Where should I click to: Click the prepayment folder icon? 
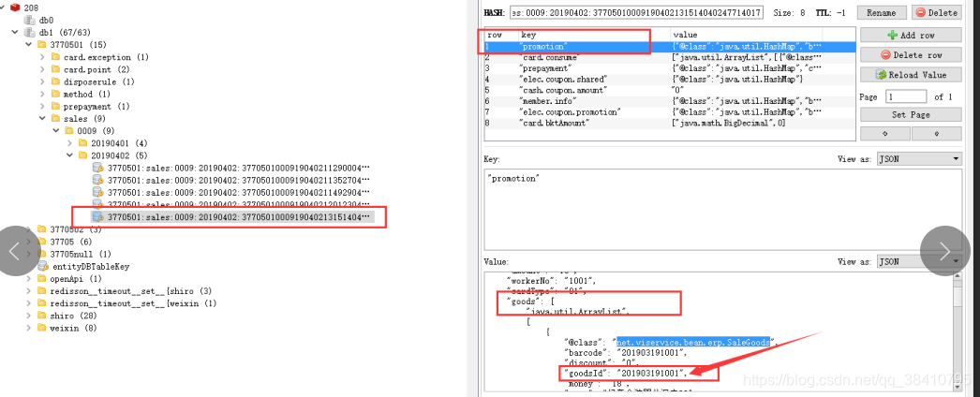[x=55, y=106]
